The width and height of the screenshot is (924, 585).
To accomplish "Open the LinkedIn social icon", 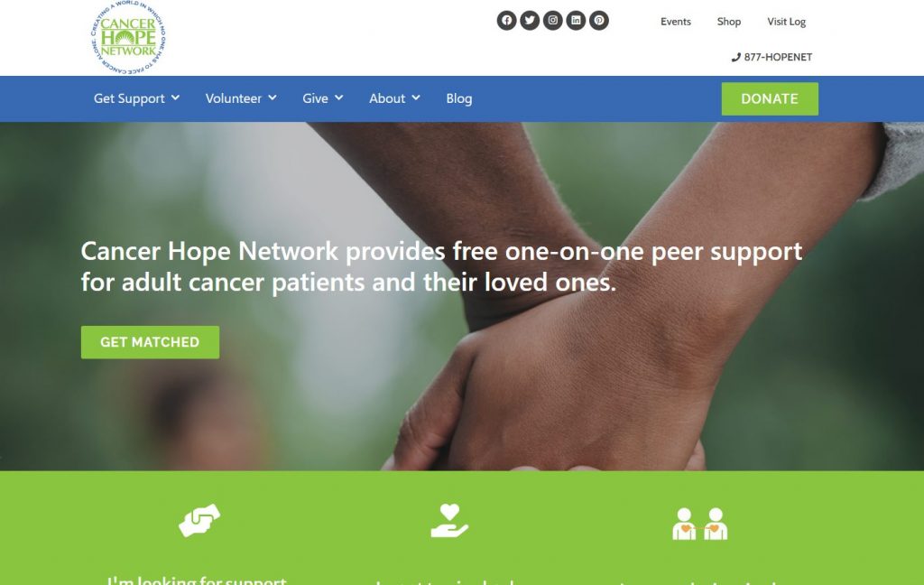I will coord(576,21).
